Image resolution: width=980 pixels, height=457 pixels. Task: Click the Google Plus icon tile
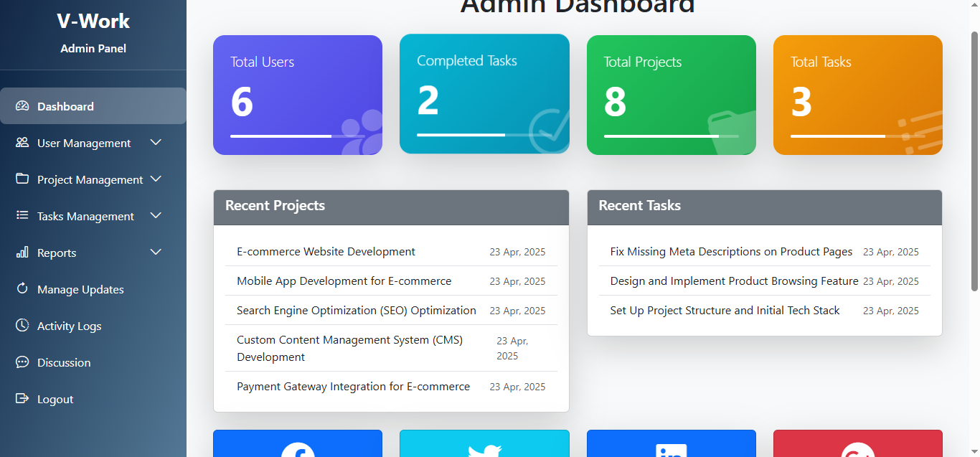tap(858, 443)
